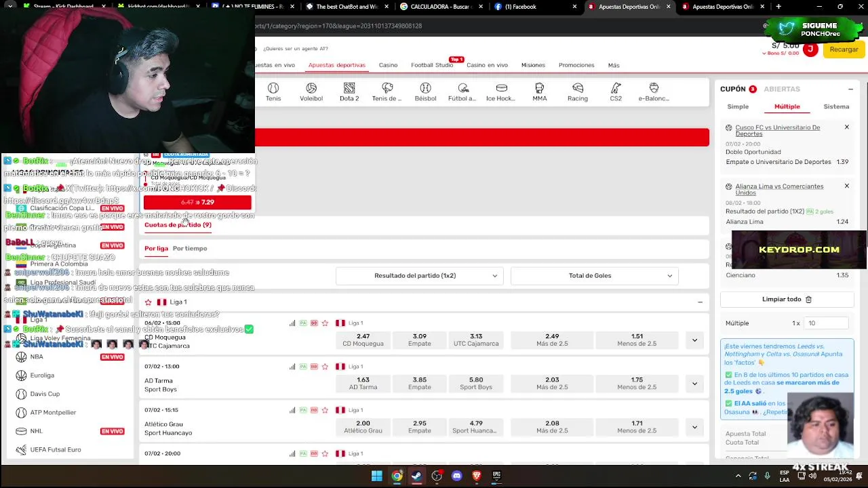The height and width of the screenshot is (488, 868).
Task: Expand more markets for AD Tarma match
Action: coord(694,384)
